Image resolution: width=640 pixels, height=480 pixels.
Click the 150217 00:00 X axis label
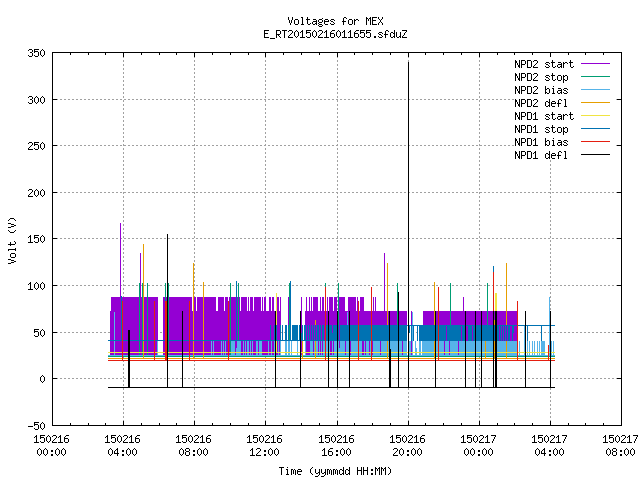click(x=478, y=446)
